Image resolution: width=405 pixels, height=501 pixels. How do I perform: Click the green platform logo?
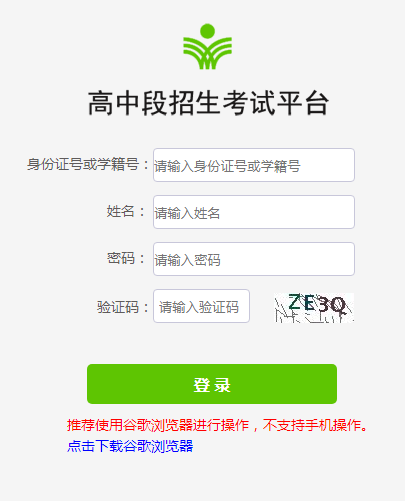pyautogui.click(x=207, y=47)
